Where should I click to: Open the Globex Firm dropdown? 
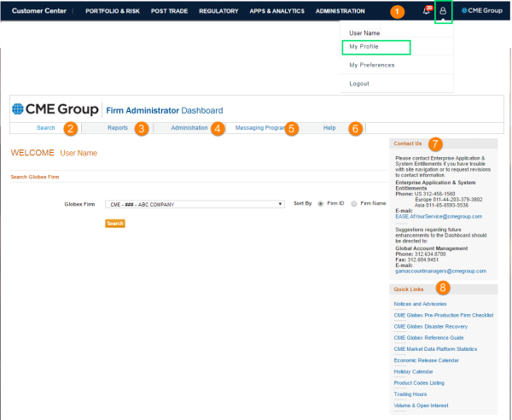click(x=195, y=204)
